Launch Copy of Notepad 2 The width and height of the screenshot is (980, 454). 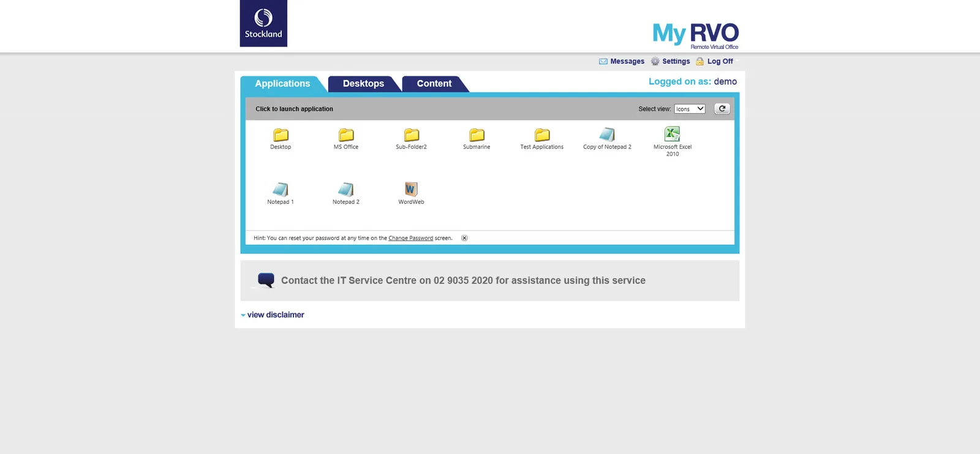coord(607,135)
